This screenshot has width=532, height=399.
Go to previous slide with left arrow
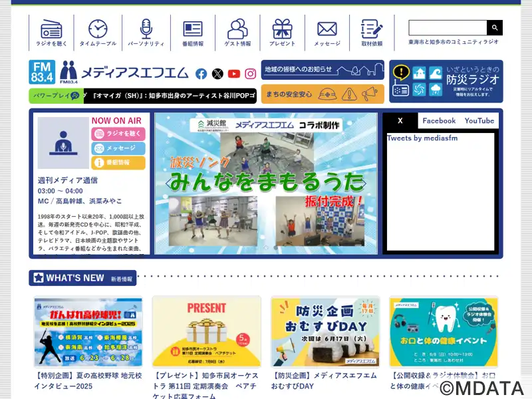pos(168,184)
